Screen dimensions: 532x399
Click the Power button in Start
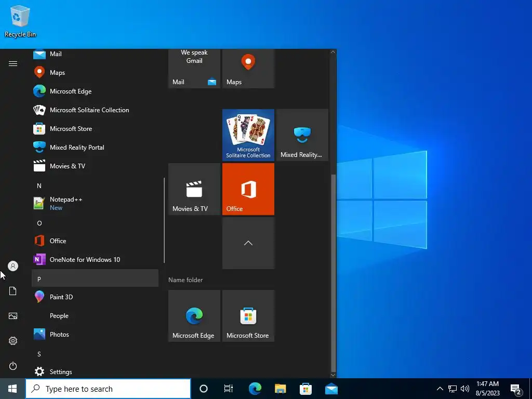click(x=13, y=366)
